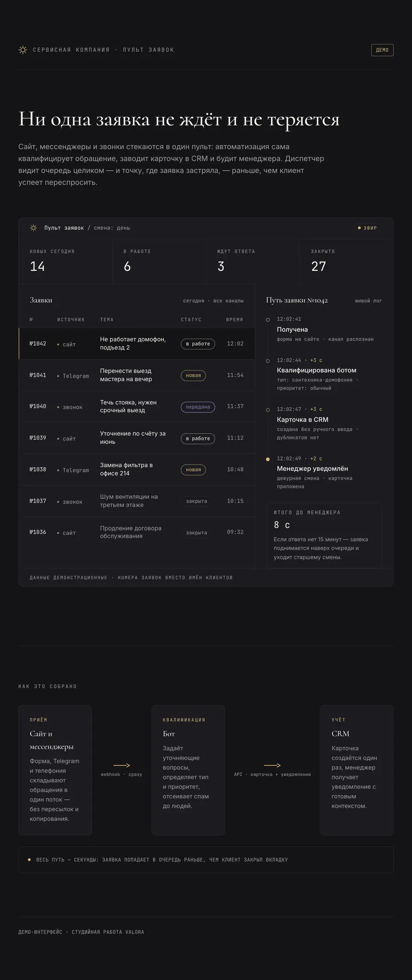Click the Новых сегодня stat card
This screenshot has width=412, height=980.
point(66,261)
